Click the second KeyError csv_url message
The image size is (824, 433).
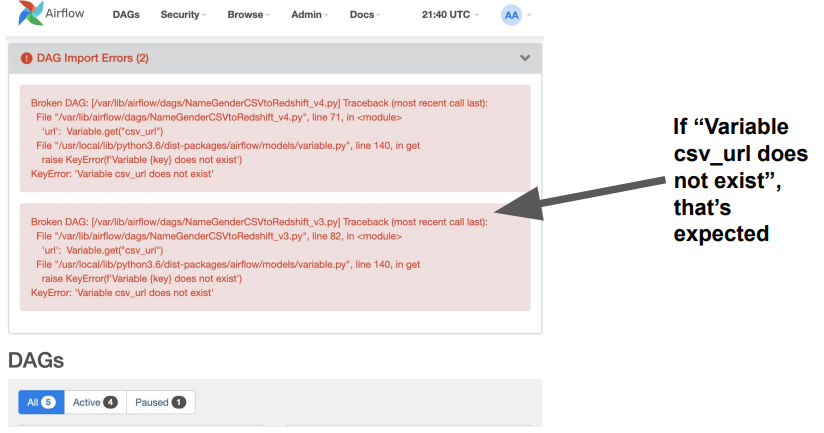[x=122, y=293]
